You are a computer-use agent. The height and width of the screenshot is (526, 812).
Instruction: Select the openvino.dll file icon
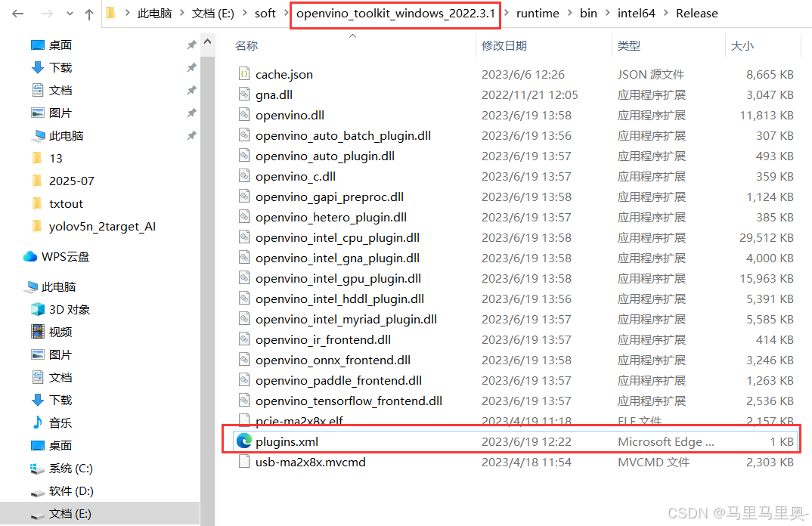click(x=244, y=115)
